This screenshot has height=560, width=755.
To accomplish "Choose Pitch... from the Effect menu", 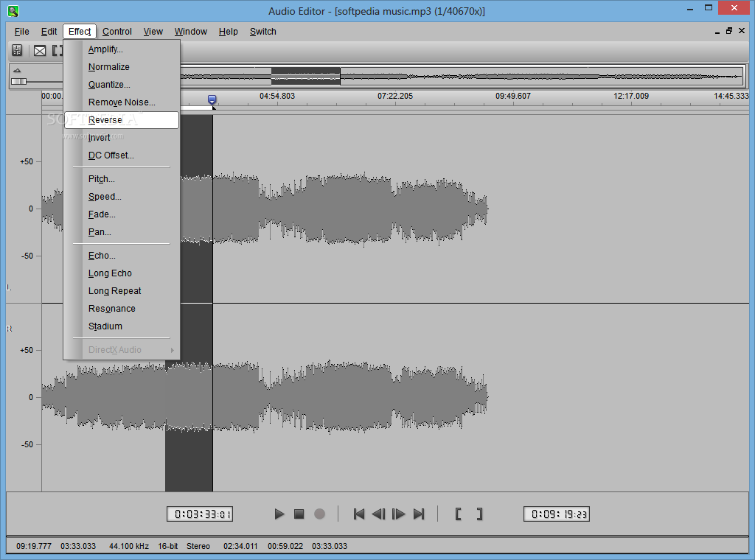I will (x=122, y=179).
